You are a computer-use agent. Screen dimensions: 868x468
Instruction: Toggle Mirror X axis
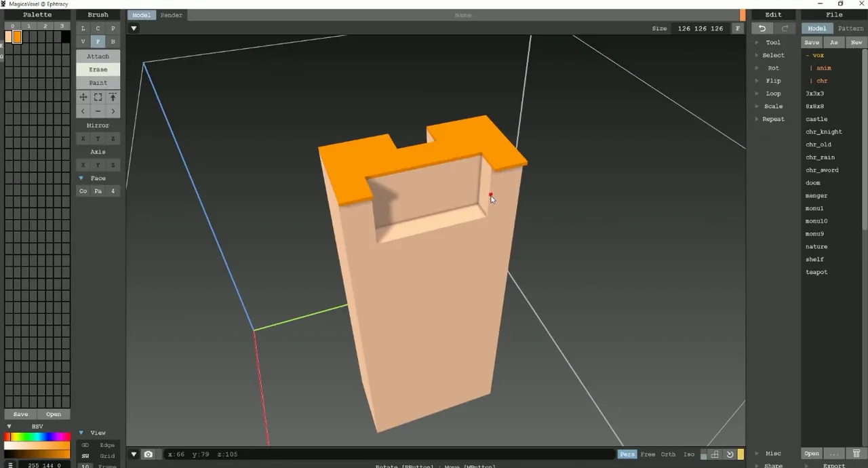(83, 138)
